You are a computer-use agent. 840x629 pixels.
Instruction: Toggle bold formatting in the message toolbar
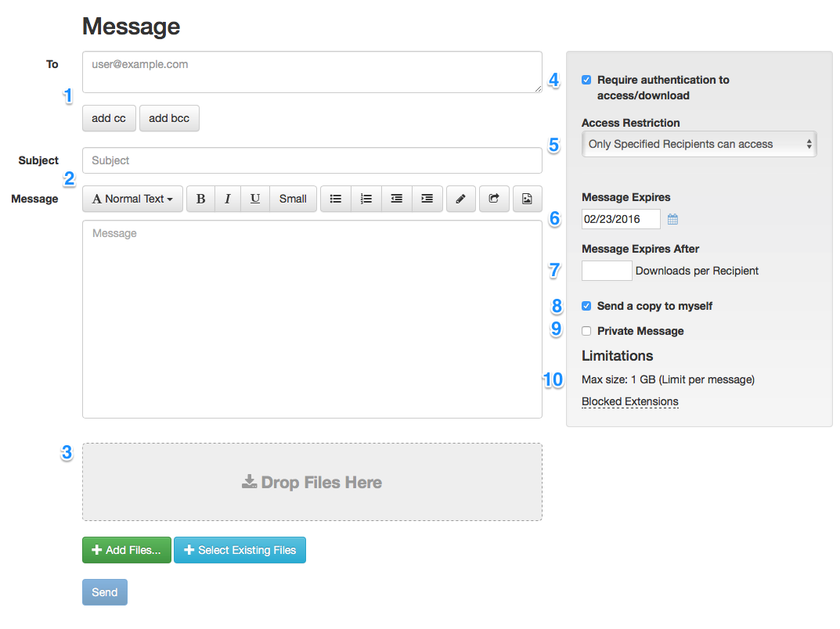tap(200, 199)
